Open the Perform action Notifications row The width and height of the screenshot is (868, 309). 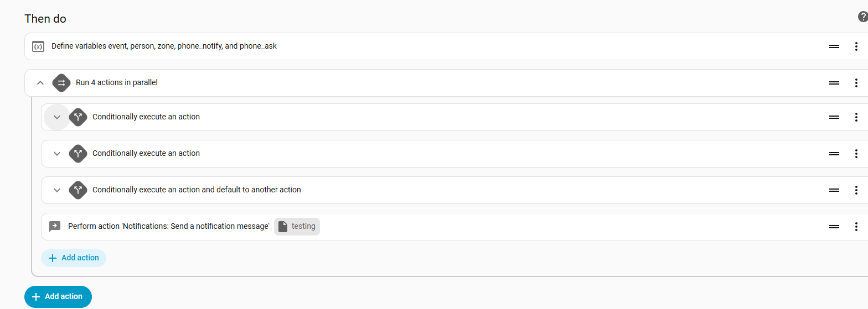168,227
